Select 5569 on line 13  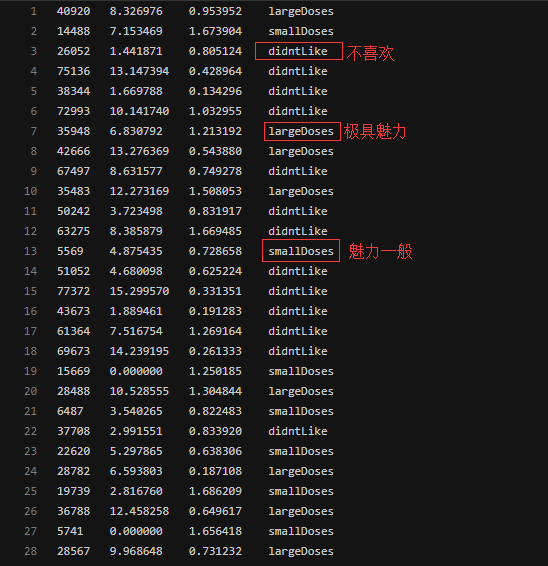tap(70, 251)
